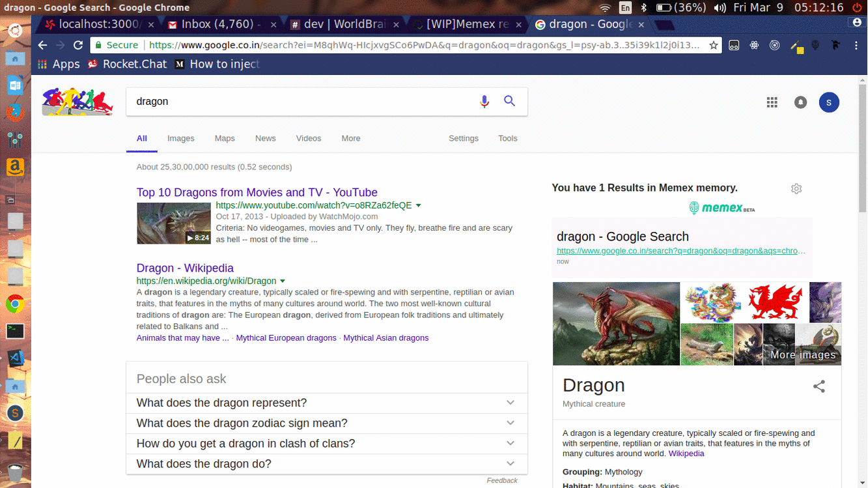The width and height of the screenshot is (868, 488).
Task: Switch to the Images results tab
Action: (181, 138)
